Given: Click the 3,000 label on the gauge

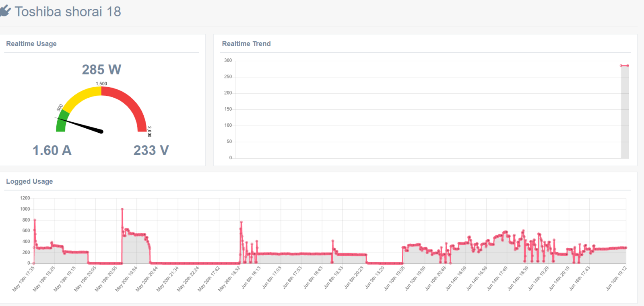Looking at the screenshot, I should (x=149, y=131).
